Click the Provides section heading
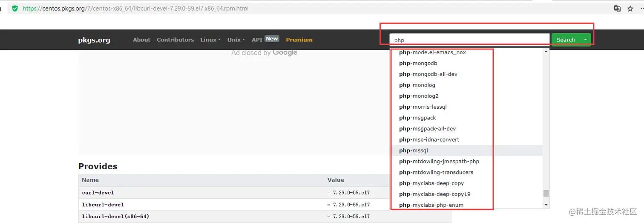The width and height of the screenshot is (644, 223). 98,166
